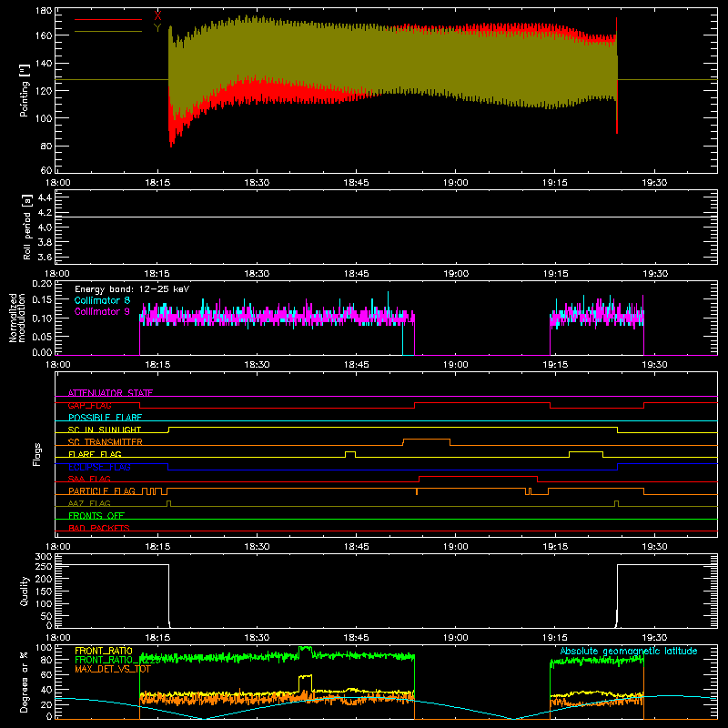Click the 3.6 tick on the Roll period axis

pos(45,258)
